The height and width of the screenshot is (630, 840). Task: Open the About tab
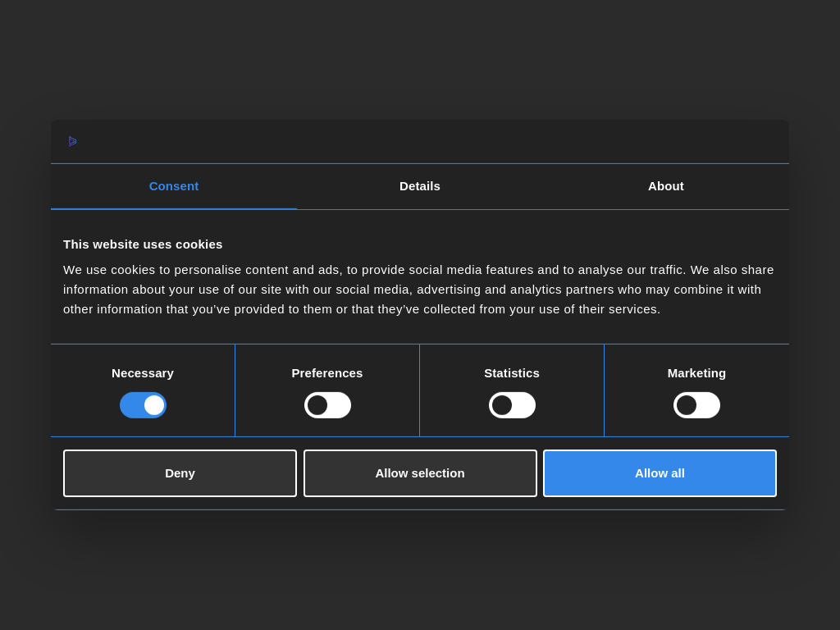click(x=665, y=186)
